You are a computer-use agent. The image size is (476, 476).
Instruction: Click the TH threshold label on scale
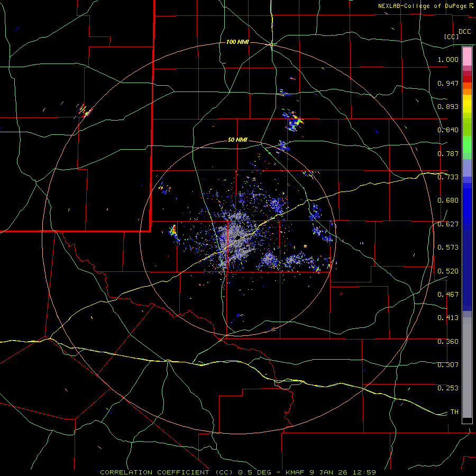click(x=454, y=412)
